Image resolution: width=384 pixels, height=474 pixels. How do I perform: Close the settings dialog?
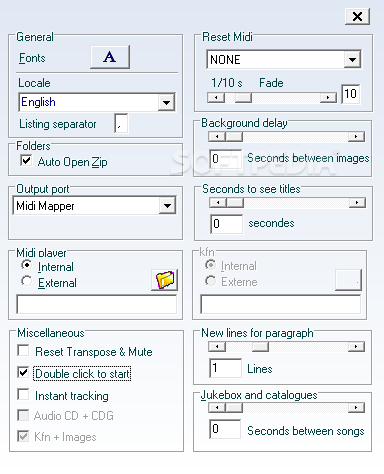(357, 16)
